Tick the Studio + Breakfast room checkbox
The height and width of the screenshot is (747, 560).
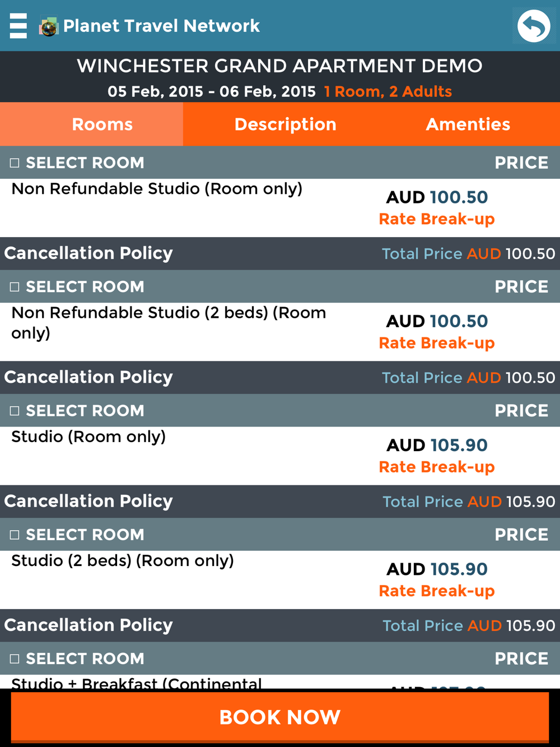[15, 658]
